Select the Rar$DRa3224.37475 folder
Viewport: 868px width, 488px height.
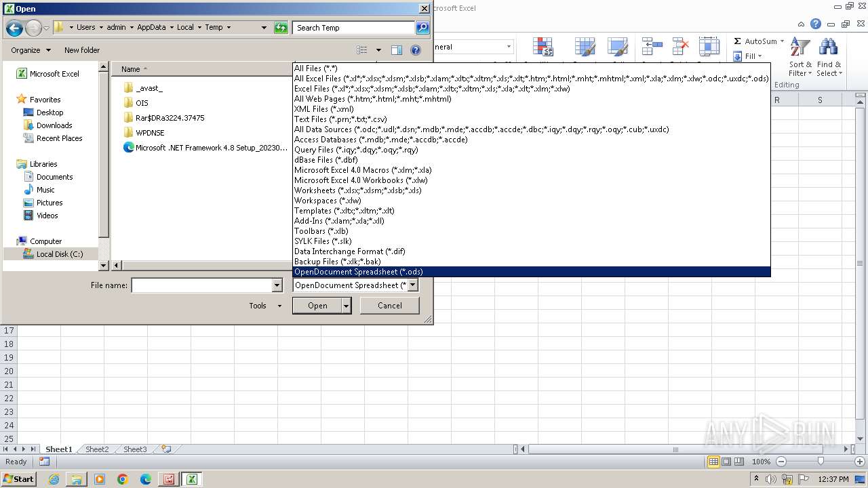tap(163, 118)
